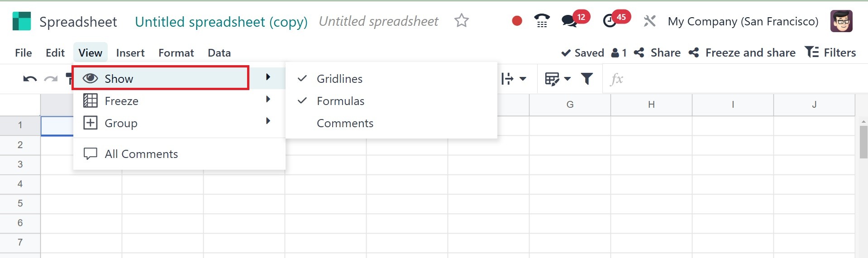The image size is (868, 258).
Task: Toggle Gridlines visibility off
Action: click(339, 79)
